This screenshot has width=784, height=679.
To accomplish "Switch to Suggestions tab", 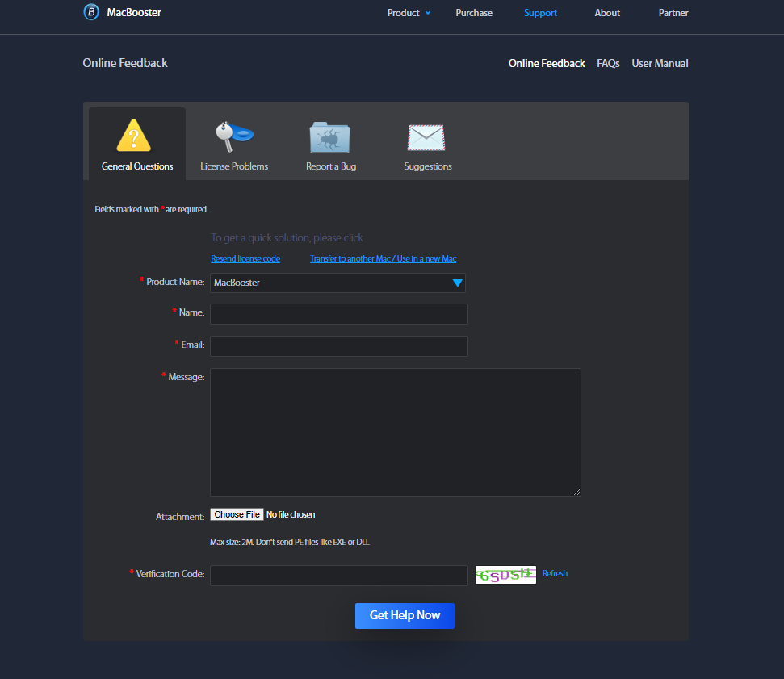I will click(428, 144).
